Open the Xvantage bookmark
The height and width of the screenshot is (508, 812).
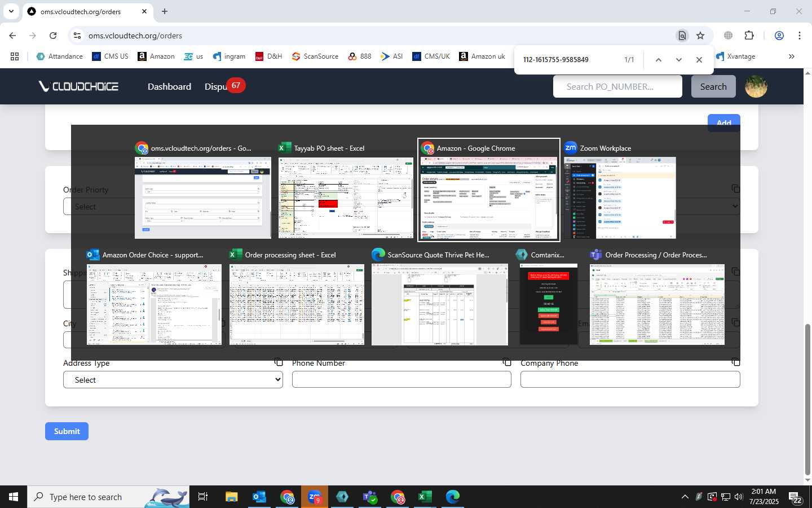736,56
